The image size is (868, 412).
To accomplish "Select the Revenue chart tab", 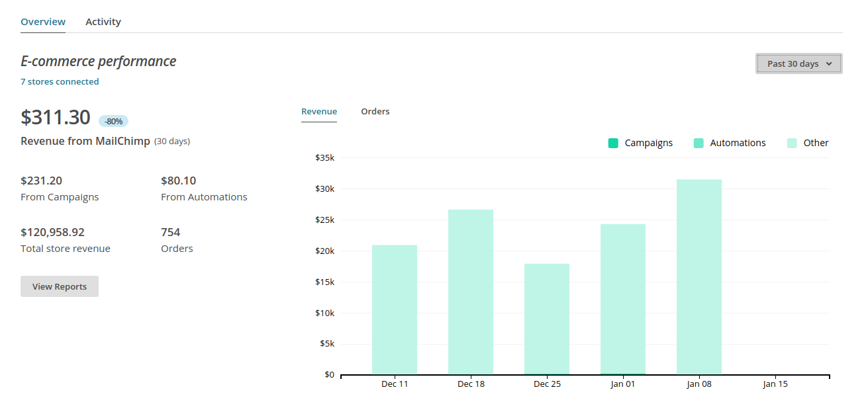I will [x=319, y=112].
